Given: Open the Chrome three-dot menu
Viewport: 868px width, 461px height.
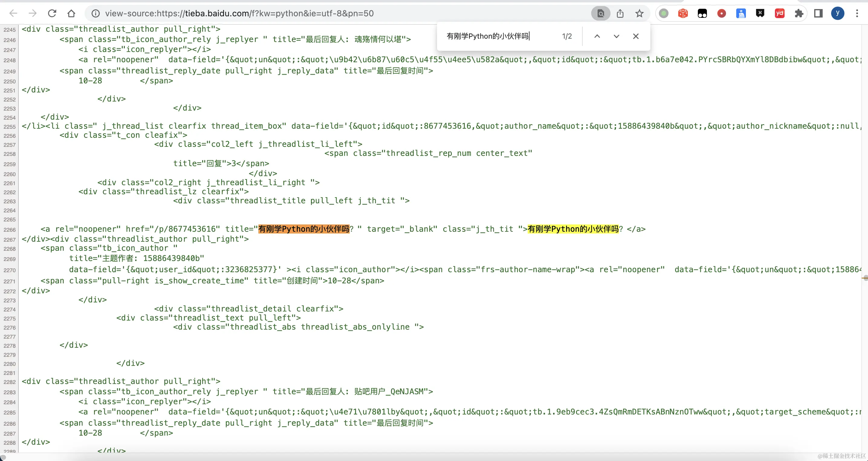Looking at the screenshot, I should click(x=857, y=14).
